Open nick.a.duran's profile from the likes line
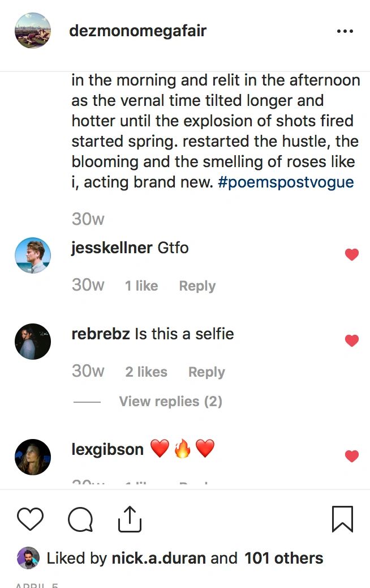Screen dimensions: 370x588 pos(158,558)
